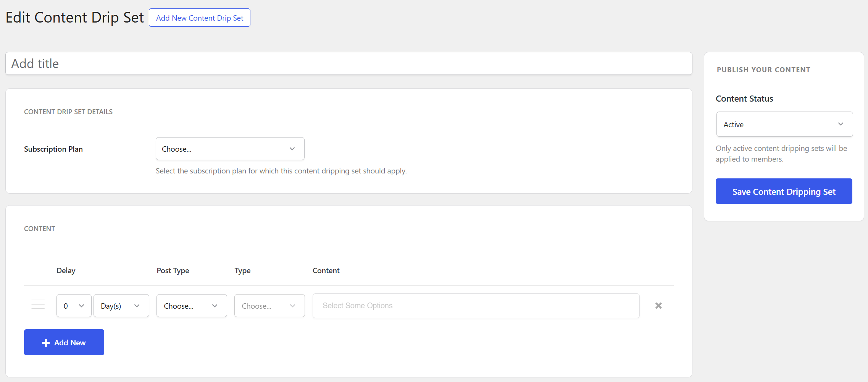Open the Type Choose dropdown
Viewport: 868px width, 382px height.
[x=269, y=306]
